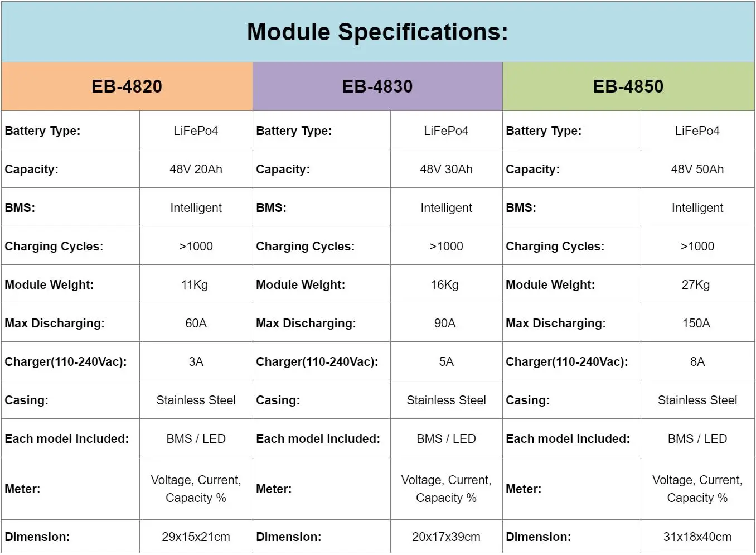The width and height of the screenshot is (756, 555).
Task: Select the 11Kg module weight cell
Action: click(x=195, y=284)
